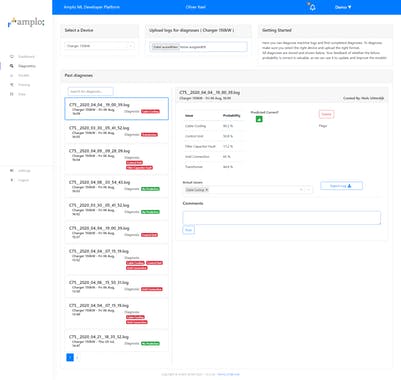Click the Getting Started panel heading
Image resolution: width=401 pixels, height=380 pixels.
[277, 30]
